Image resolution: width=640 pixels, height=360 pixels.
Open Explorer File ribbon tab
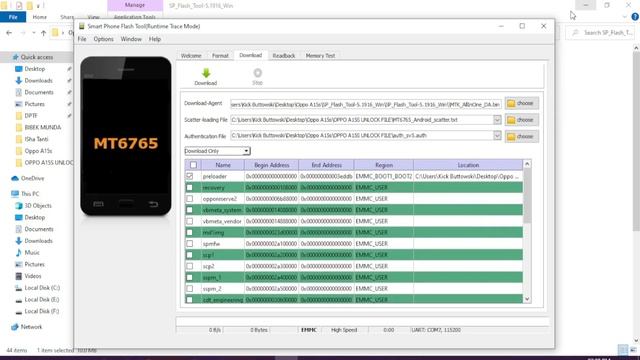13,17
